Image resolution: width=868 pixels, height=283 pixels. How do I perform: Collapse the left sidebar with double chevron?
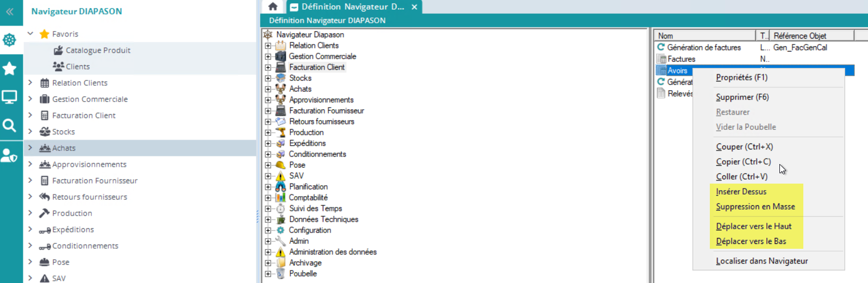(10, 11)
